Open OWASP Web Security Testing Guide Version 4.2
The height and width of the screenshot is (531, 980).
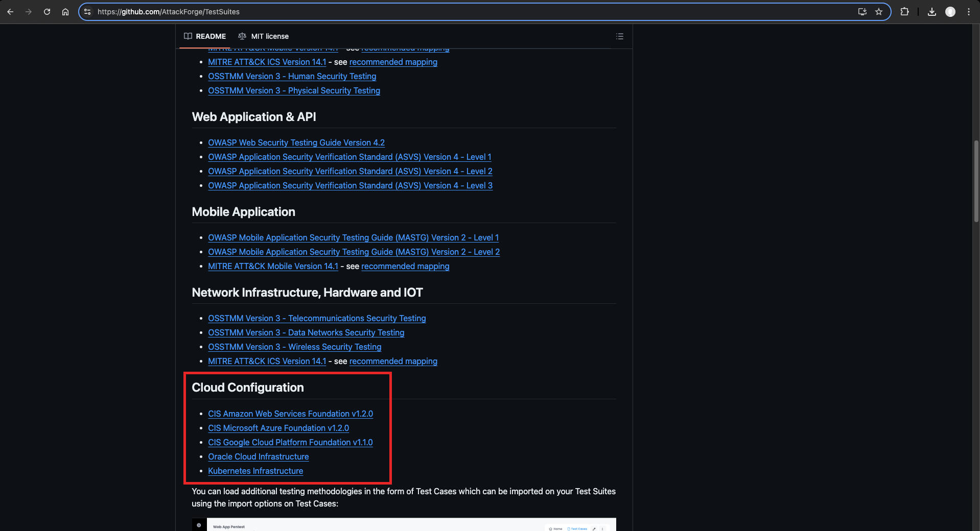click(296, 142)
